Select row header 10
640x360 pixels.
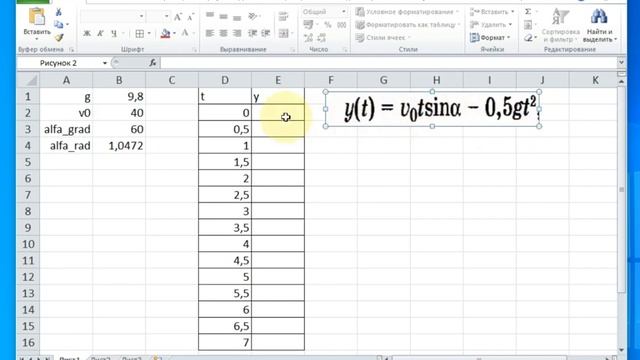click(x=28, y=244)
